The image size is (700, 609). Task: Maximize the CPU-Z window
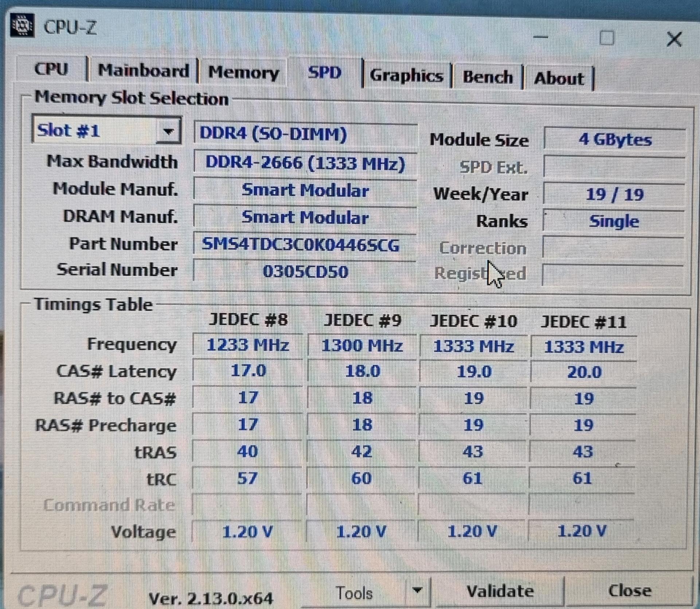[607, 38]
